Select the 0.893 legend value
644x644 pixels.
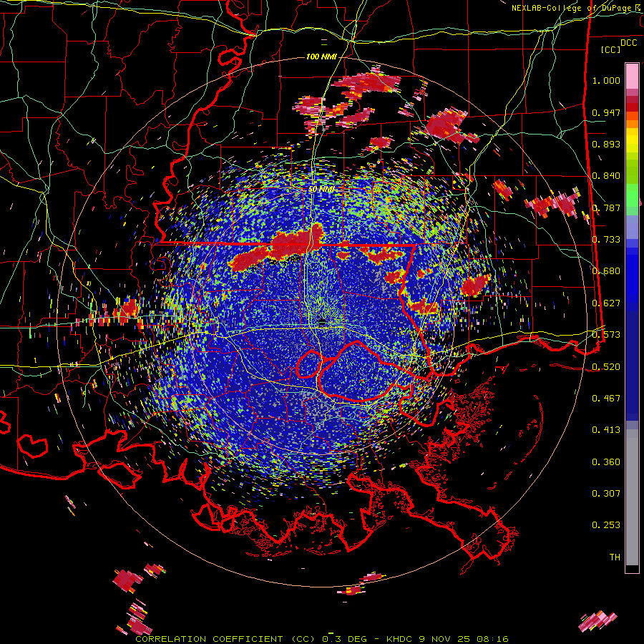click(606, 144)
